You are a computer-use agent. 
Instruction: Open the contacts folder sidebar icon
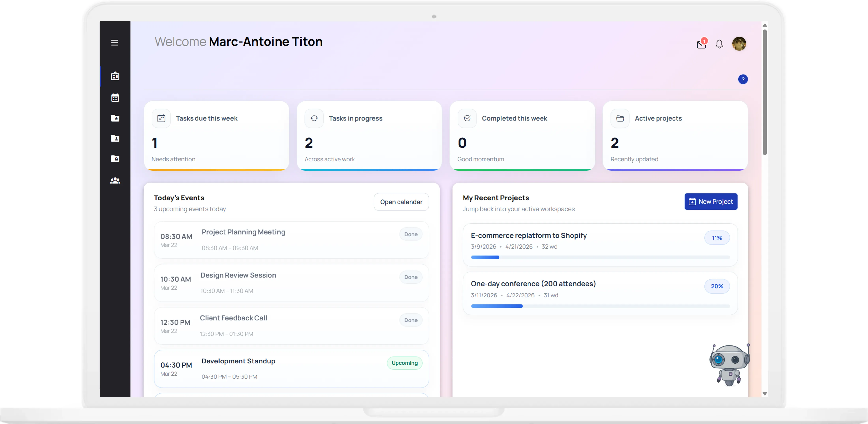coord(115,138)
